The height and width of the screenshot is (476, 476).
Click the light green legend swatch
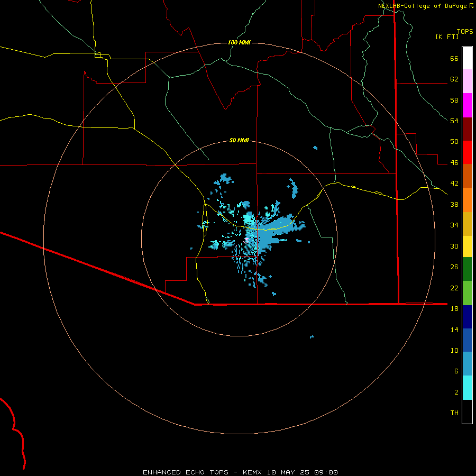[467, 293]
